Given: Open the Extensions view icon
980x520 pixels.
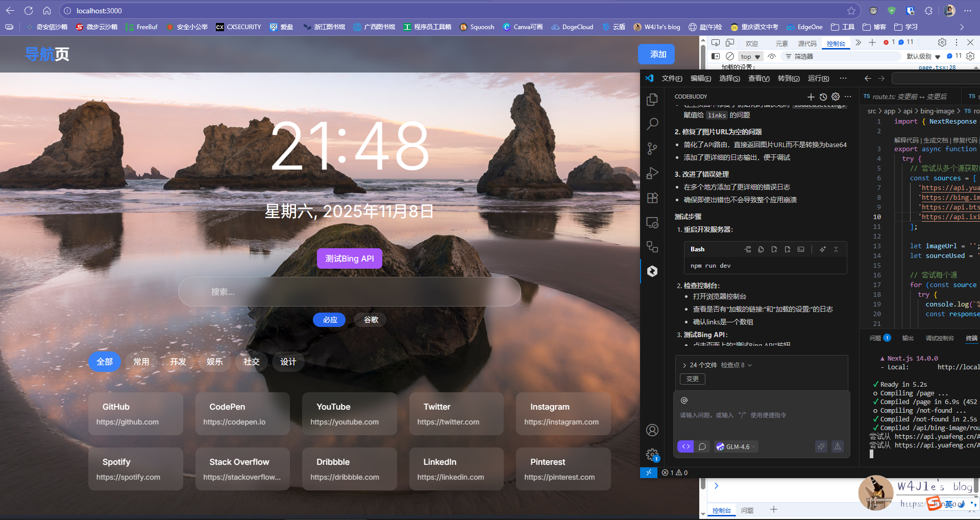Looking at the screenshot, I should pos(652,198).
